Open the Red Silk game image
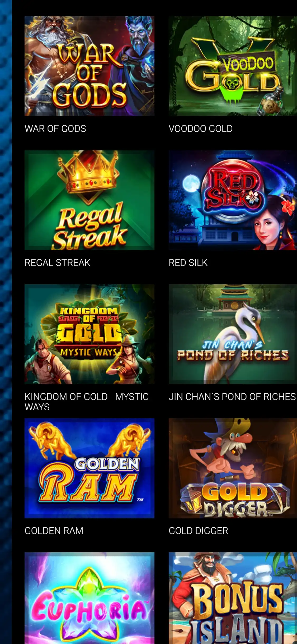297x644 pixels. [x=233, y=200]
